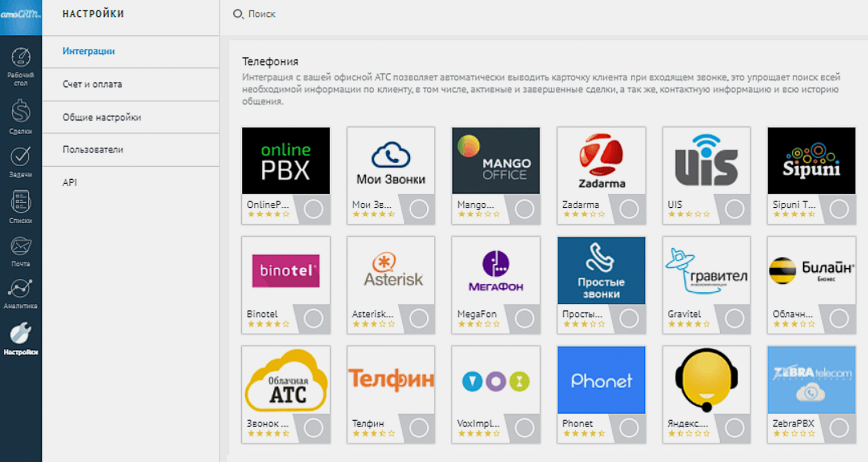
Task: Click the Просты... tile label
Action: click(582, 314)
